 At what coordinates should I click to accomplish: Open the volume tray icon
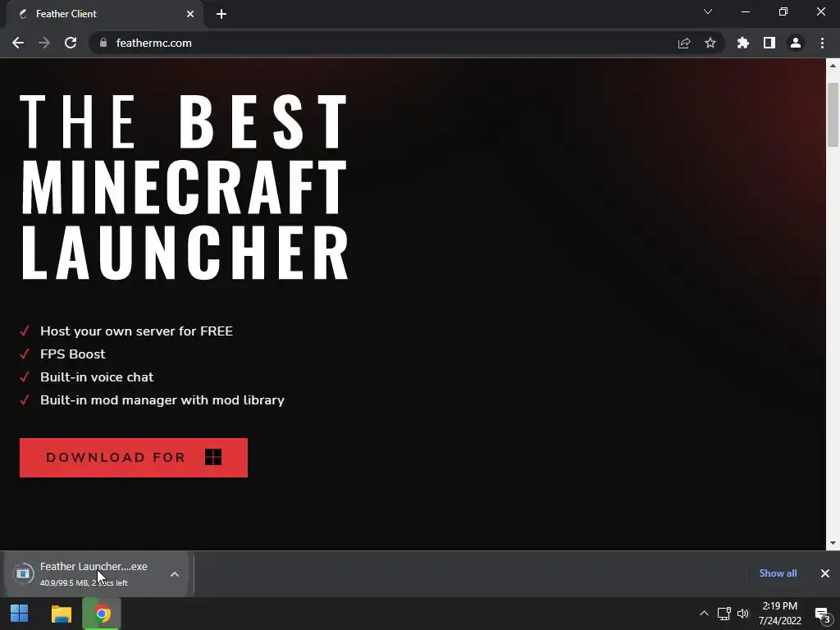(x=743, y=614)
